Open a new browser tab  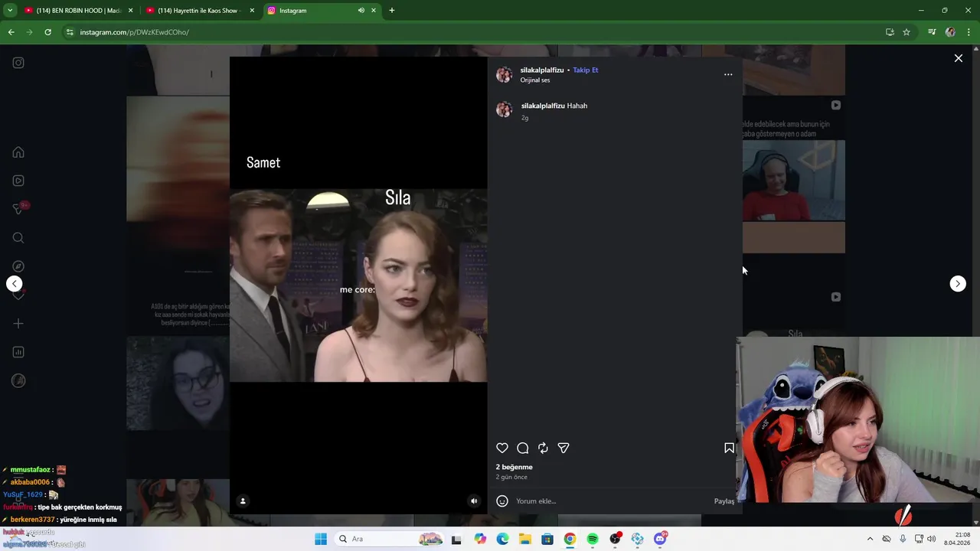click(x=392, y=11)
